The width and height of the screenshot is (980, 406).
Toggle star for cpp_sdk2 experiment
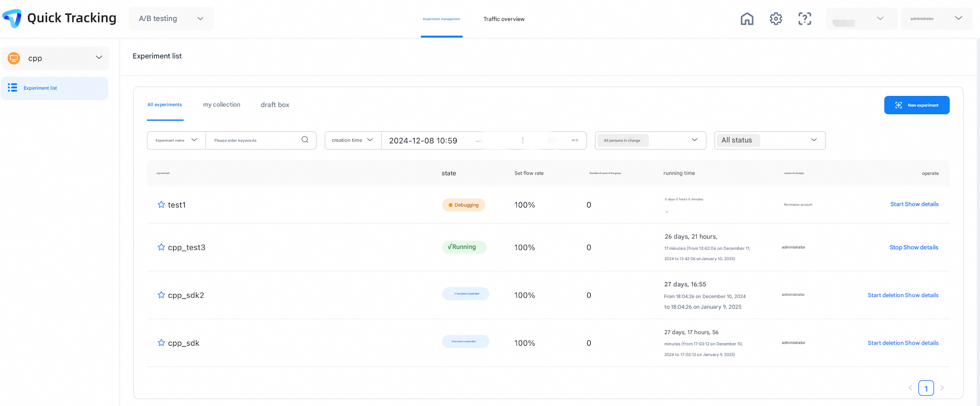(x=161, y=295)
